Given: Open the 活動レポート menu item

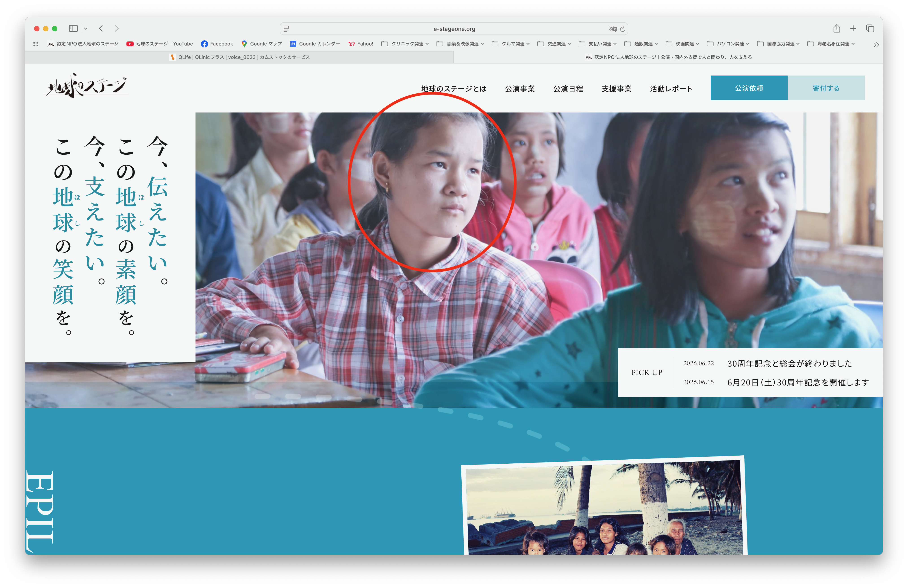Looking at the screenshot, I should [x=671, y=89].
